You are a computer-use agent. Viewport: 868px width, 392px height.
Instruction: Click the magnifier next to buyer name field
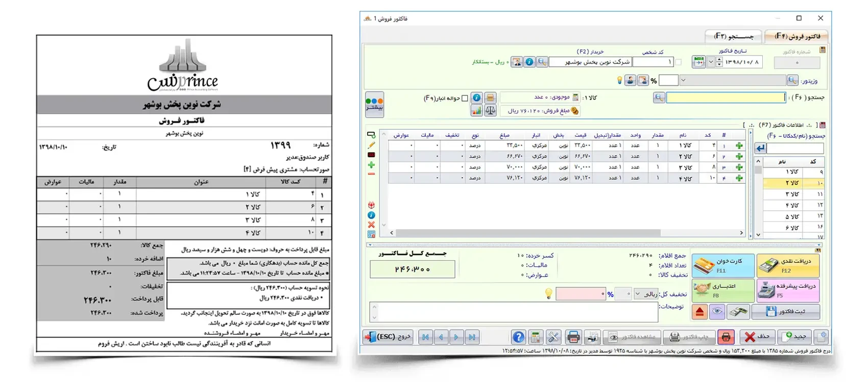click(542, 62)
